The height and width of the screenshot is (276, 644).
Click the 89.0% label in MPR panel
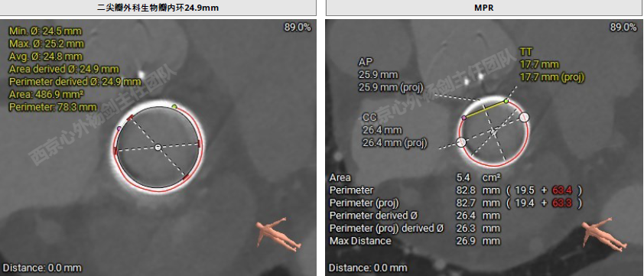click(x=623, y=27)
